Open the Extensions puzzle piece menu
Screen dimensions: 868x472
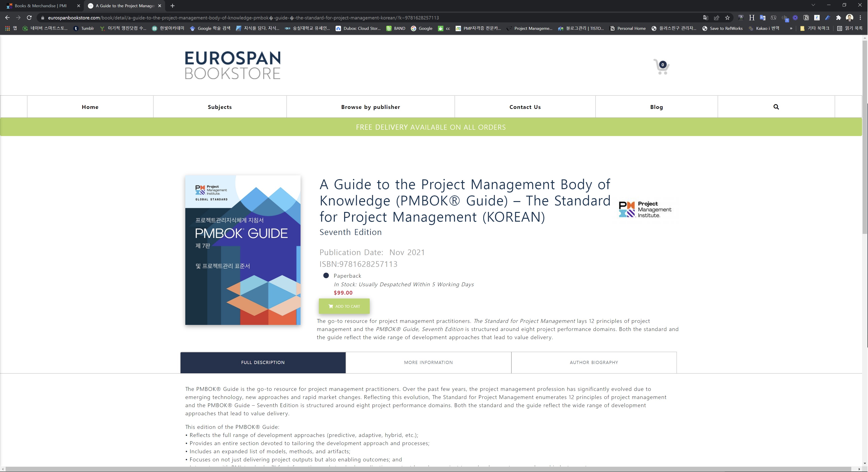tap(838, 18)
